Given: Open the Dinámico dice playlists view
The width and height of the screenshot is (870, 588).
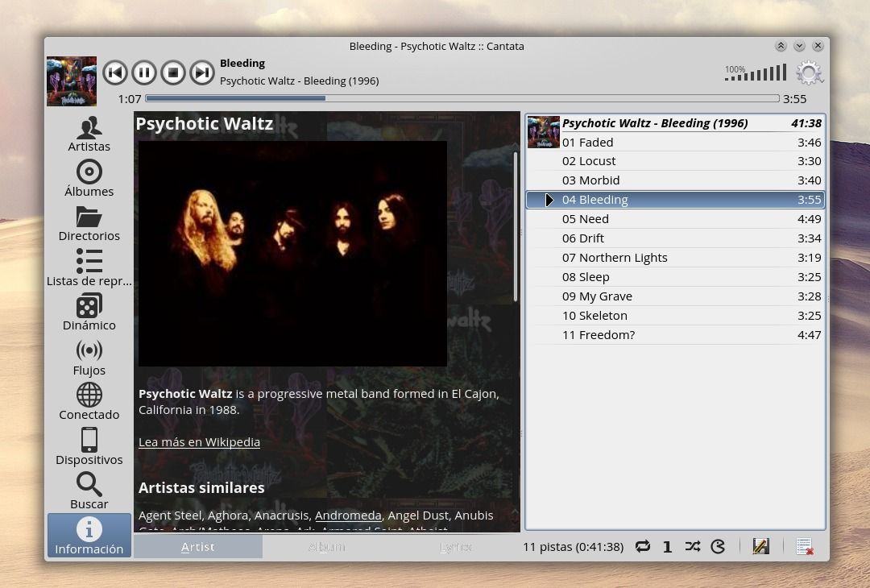Looking at the screenshot, I should click(89, 313).
